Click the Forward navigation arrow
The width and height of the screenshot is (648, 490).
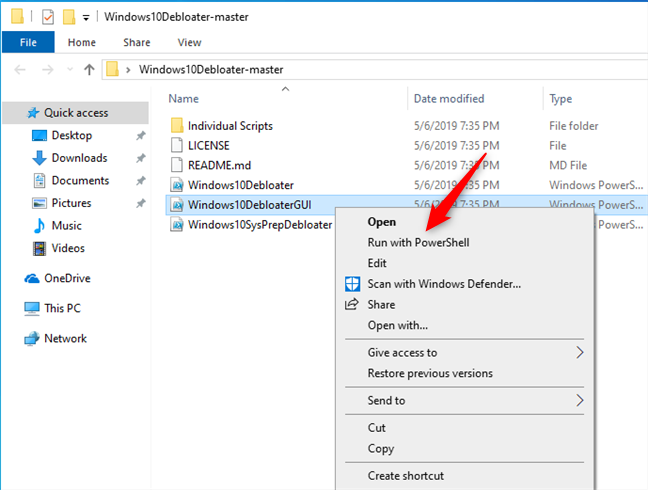pos(48,69)
